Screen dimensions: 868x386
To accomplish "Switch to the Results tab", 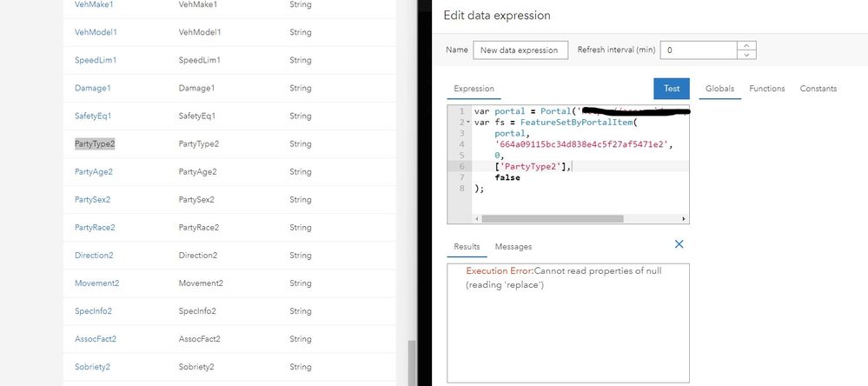I will tap(467, 247).
